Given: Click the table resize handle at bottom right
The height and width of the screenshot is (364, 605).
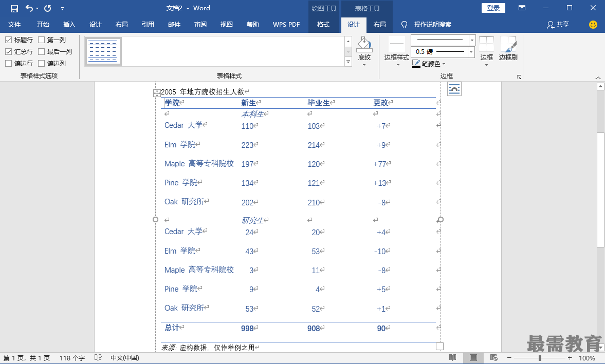Looking at the screenshot, I should (439, 346).
